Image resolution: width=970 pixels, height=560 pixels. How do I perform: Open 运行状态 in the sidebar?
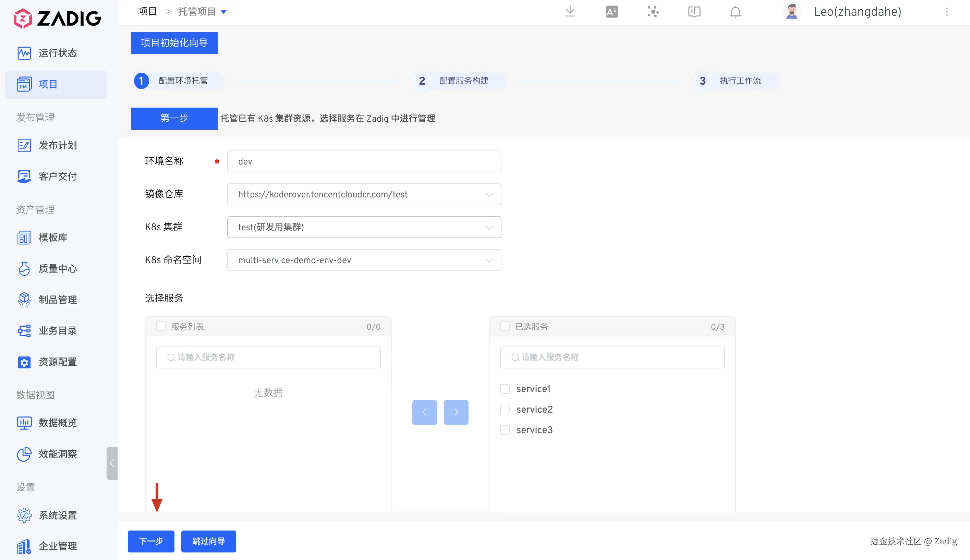point(57,53)
